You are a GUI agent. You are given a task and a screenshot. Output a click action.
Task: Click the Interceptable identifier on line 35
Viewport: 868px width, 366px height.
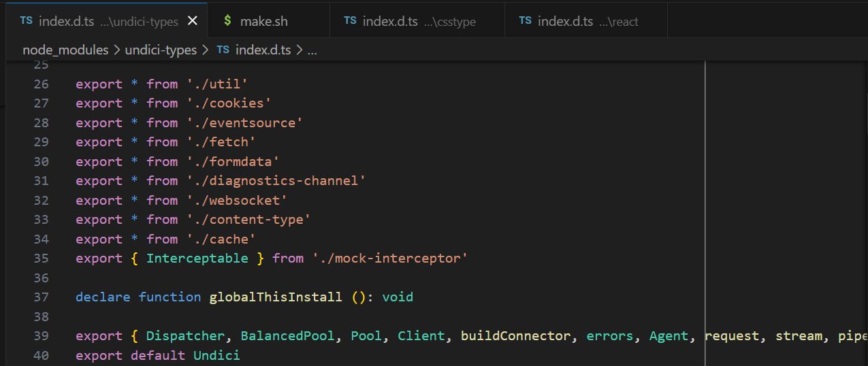point(197,259)
